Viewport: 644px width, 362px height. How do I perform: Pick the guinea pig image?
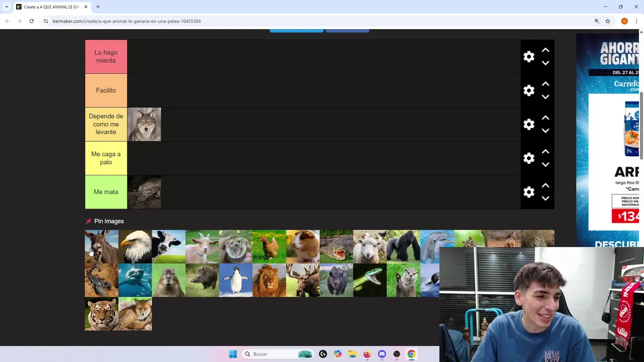303,247
